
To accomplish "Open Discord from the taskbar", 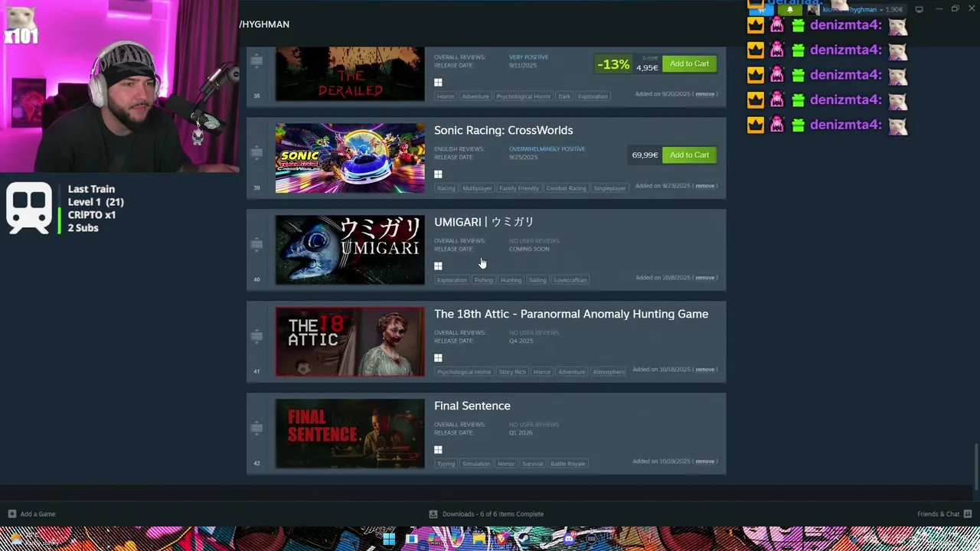I will 568,539.
